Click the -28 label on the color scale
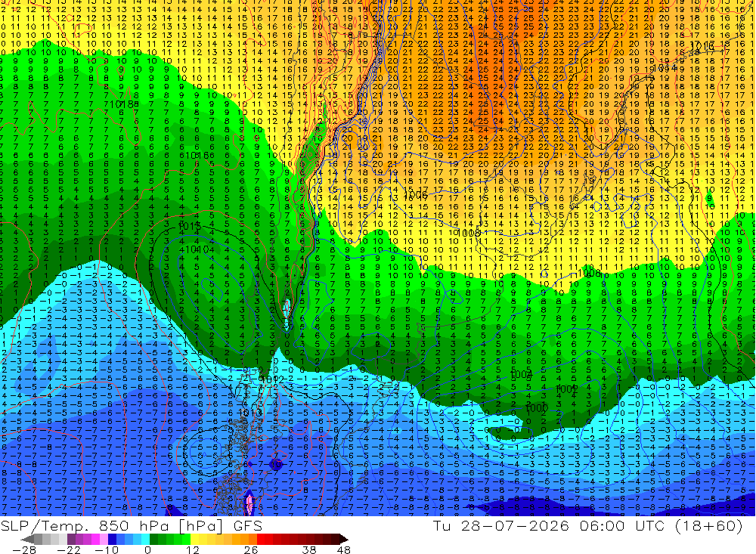The width and height of the screenshot is (756, 554). point(24,549)
